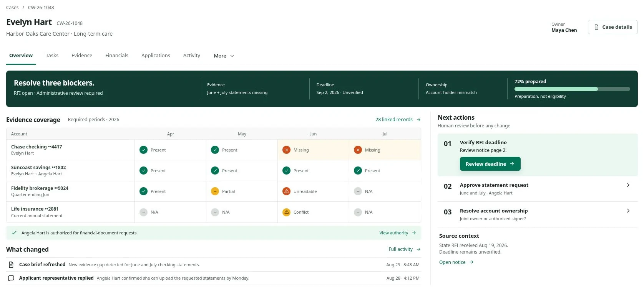Click the Case brief refreshed document icon
The height and width of the screenshot is (290, 644).
click(11, 265)
